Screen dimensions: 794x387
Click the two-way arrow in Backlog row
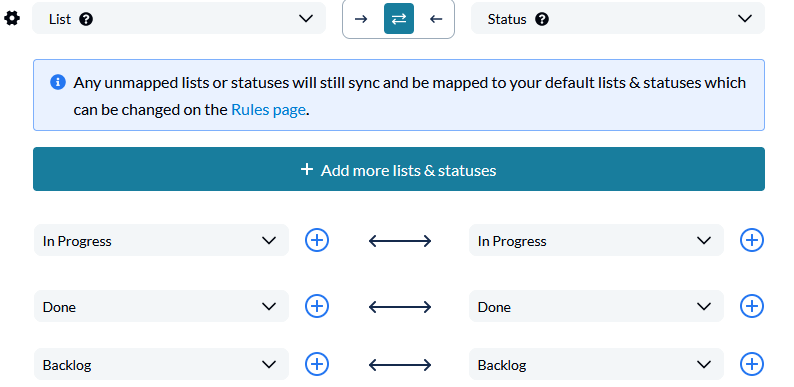coord(400,365)
